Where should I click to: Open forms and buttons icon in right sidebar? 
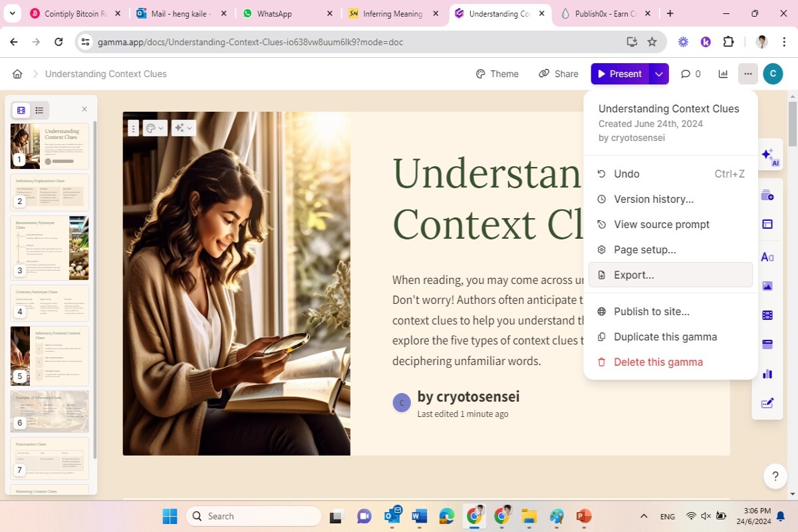point(767,403)
